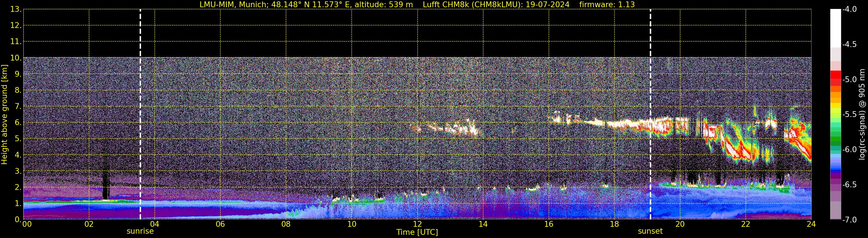
Task: Click the x-axis tick label 14
Action: (483, 224)
